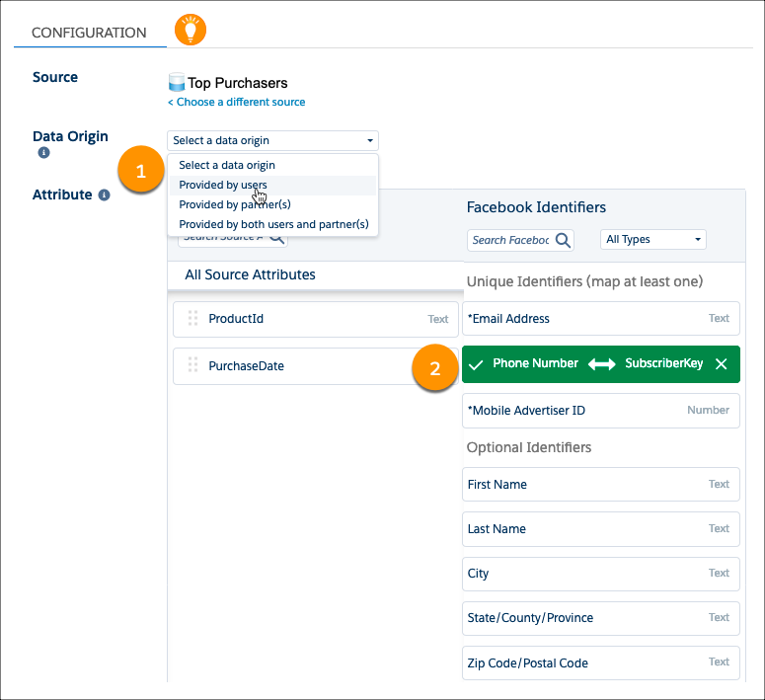The image size is (765, 700).
Task: Click the SubscriberKey label in mapping
Action: pyautogui.click(x=664, y=363)
